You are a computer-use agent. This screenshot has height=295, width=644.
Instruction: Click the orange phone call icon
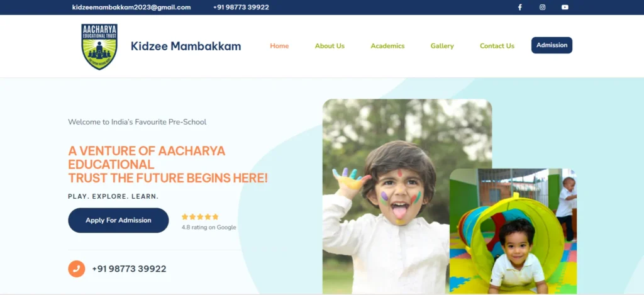point(76,269)
